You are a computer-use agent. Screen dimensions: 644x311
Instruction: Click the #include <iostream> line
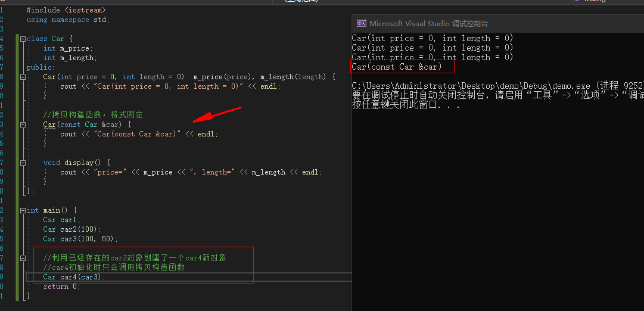[x=66, y=10]
